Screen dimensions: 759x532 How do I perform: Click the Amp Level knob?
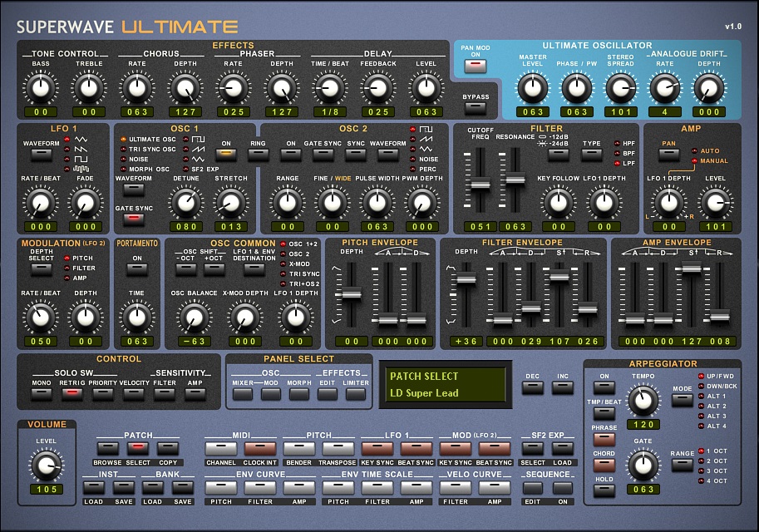tap(716, 203)
